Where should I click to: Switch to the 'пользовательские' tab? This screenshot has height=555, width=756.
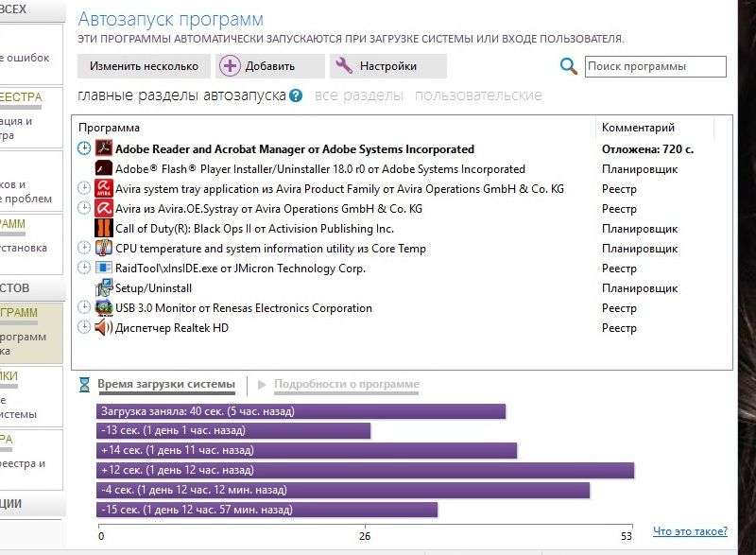point(478,95)
